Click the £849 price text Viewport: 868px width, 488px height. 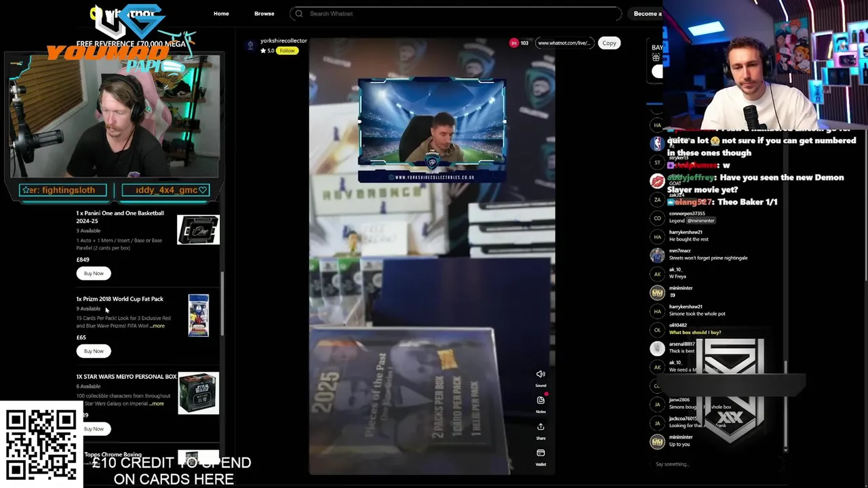click(x=83, y=260)
